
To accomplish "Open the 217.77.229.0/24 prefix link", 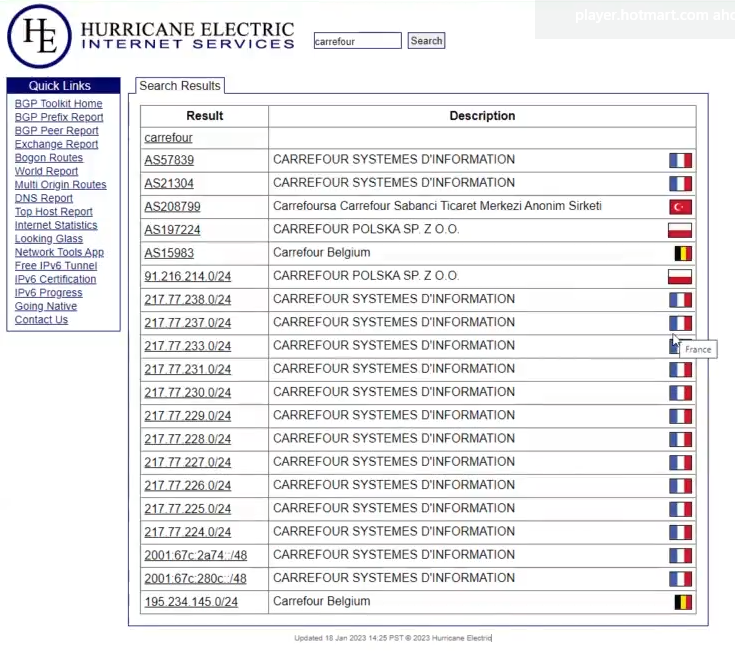I will pyautogui.click(x=188, y=416).
